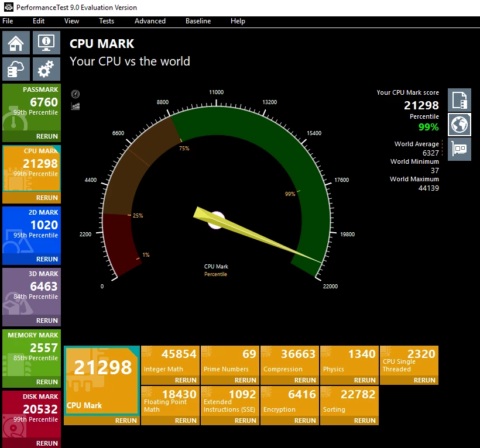
Task: Open the View menu
Action: 71,21
